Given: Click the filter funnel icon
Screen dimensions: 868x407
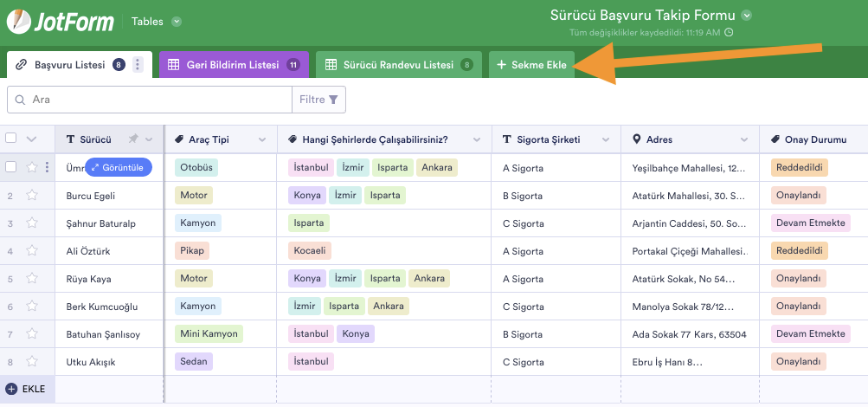Looking at the screenshot, I should pos(332,100).
